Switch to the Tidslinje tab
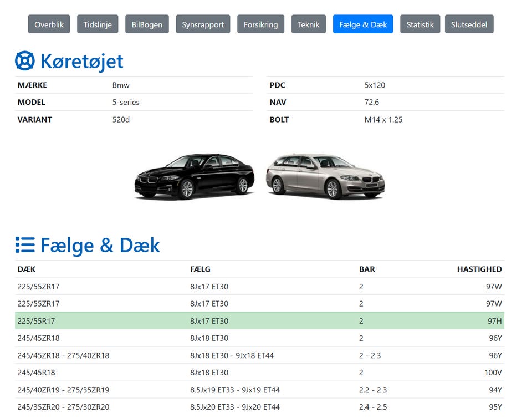 pyautogui.click(x=98, y=24)
